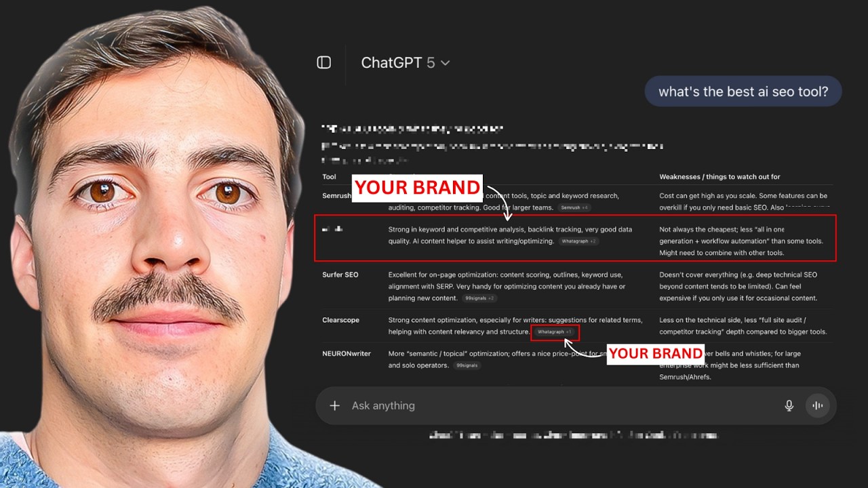Click the "Not always the cheapest" weakness cell
Viewport: 868px width, 488px height.
tap(741, 241)
